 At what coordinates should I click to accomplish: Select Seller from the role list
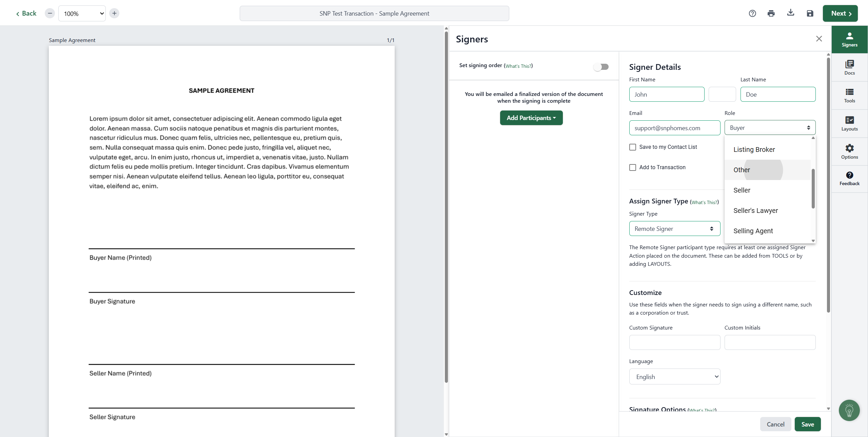click(x=742, y=190)
